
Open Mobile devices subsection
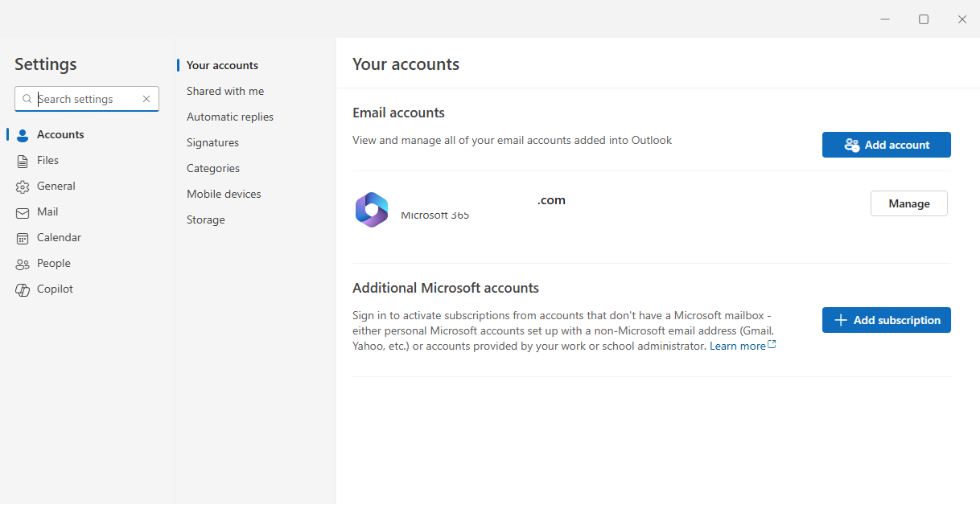tap(224, 194)
